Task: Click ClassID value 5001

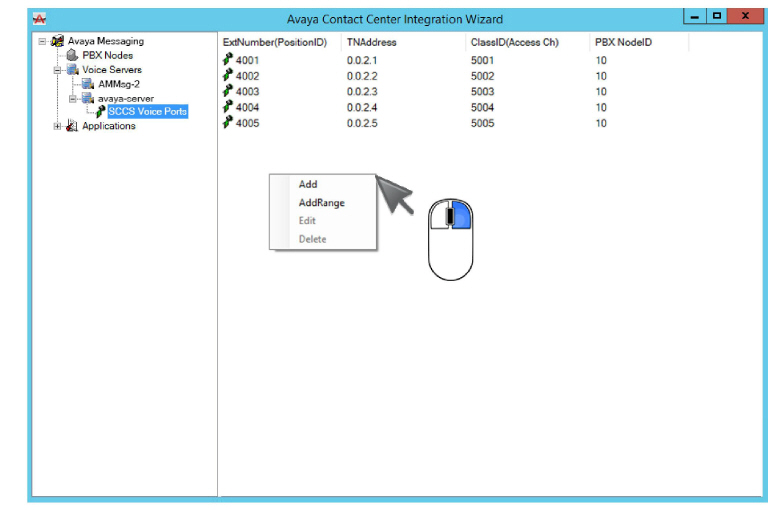Action: (482, 60)
